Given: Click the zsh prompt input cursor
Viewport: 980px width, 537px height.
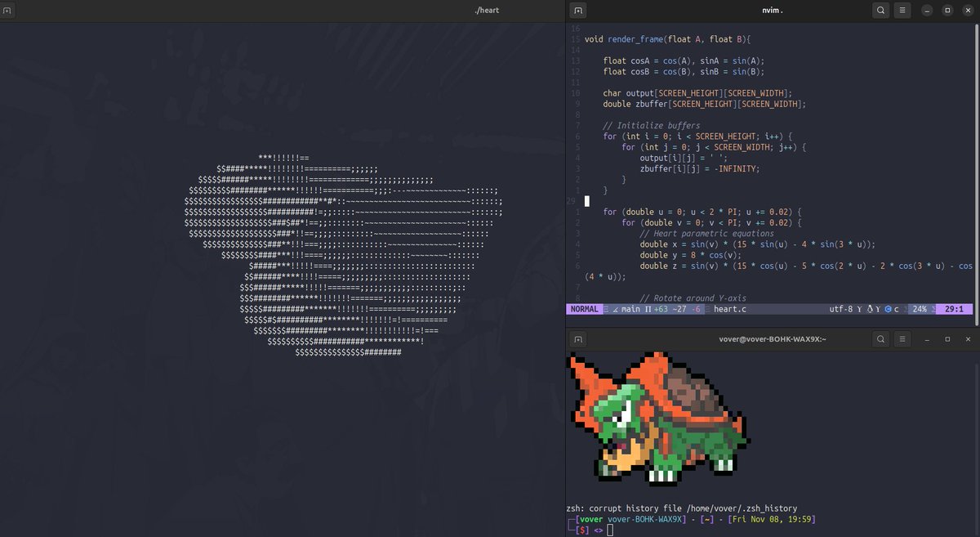Looking at the screenshot, I should [x=610, y=530].
